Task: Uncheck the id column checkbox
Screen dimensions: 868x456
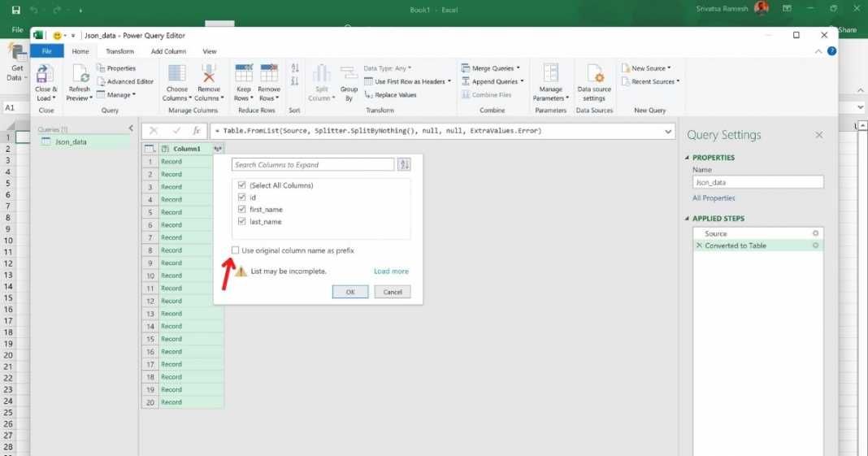Action: [241, 197]
